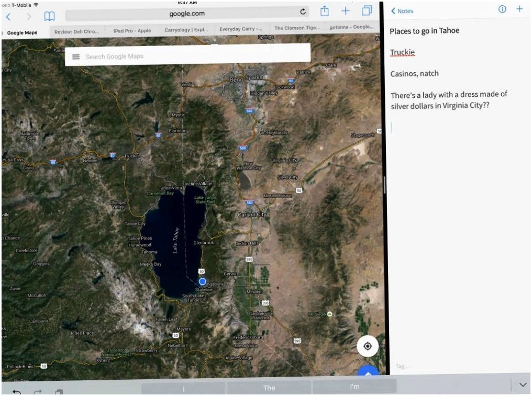Tap Meyers label on the map
Viewport: 532px width, 396px height.
coord(184,329)
